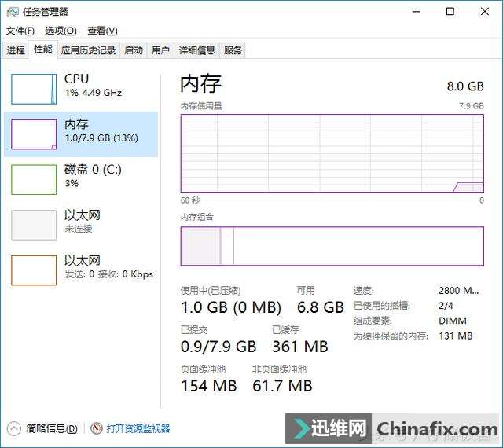Switch to the 启动 tab
Image resolution: width=503 pixels, height=448 pixels.
(x=134, y=50)
